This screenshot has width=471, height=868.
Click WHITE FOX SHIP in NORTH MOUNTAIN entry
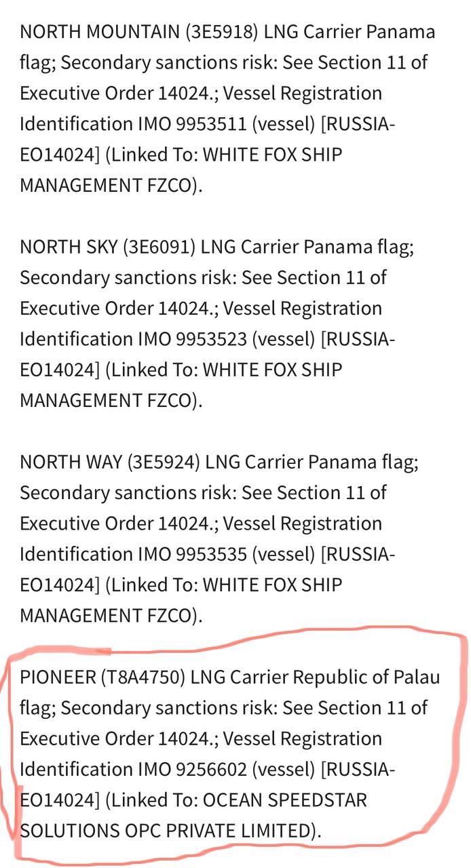273,155
